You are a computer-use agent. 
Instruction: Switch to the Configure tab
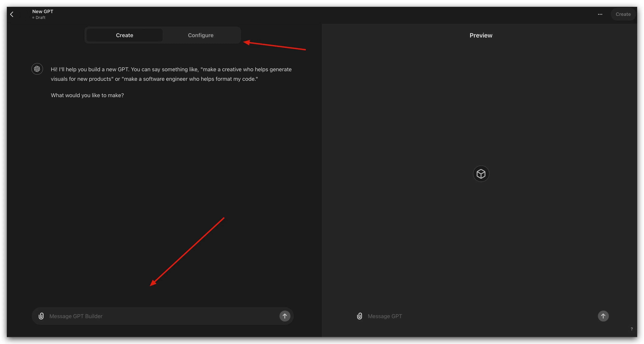pyautogui.click(x=201, y=35)
